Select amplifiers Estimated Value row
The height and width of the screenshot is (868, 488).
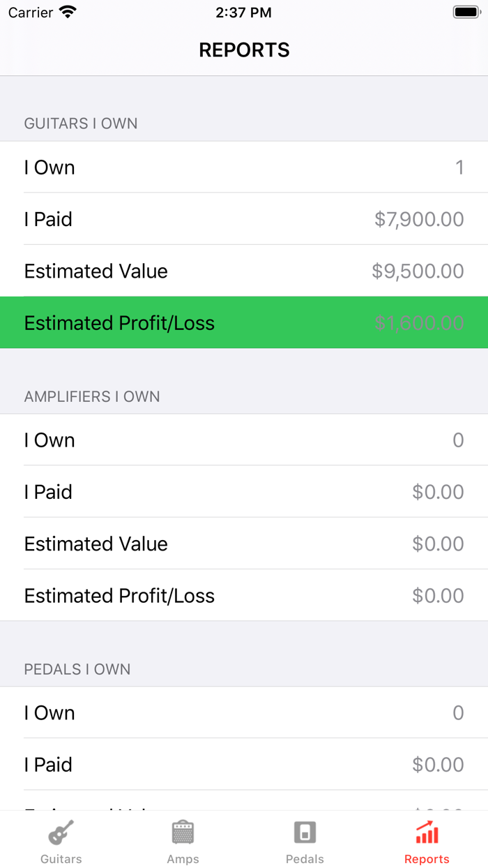[244, 544]
